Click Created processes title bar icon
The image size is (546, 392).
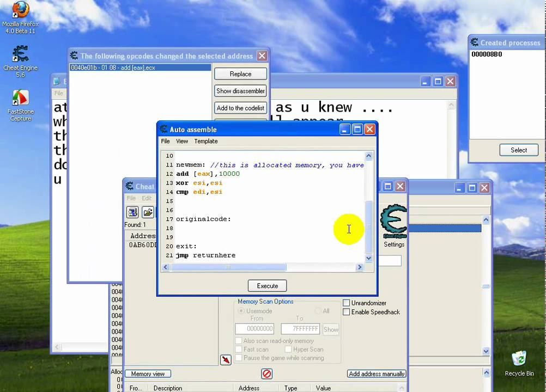click(x=474, y=42)
